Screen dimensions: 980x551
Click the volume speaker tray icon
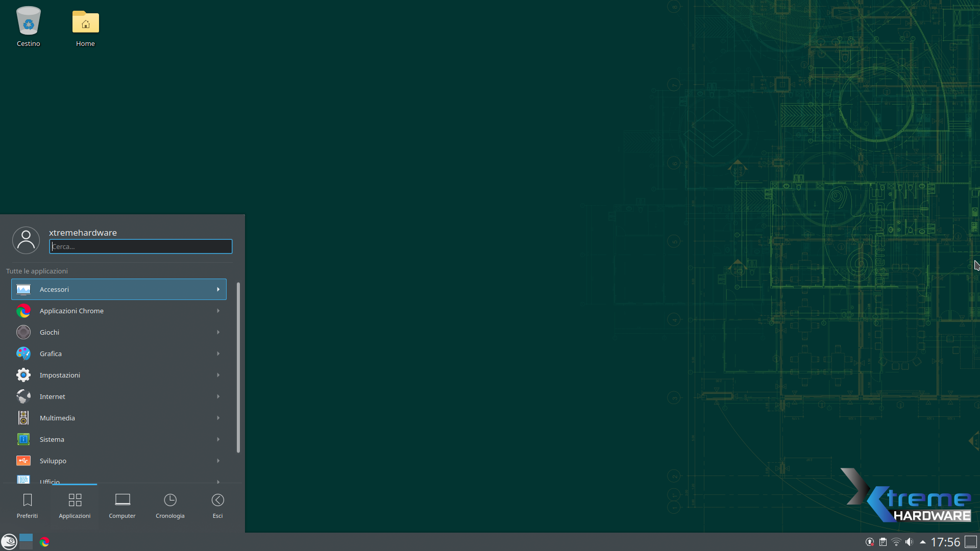(909, 542)
